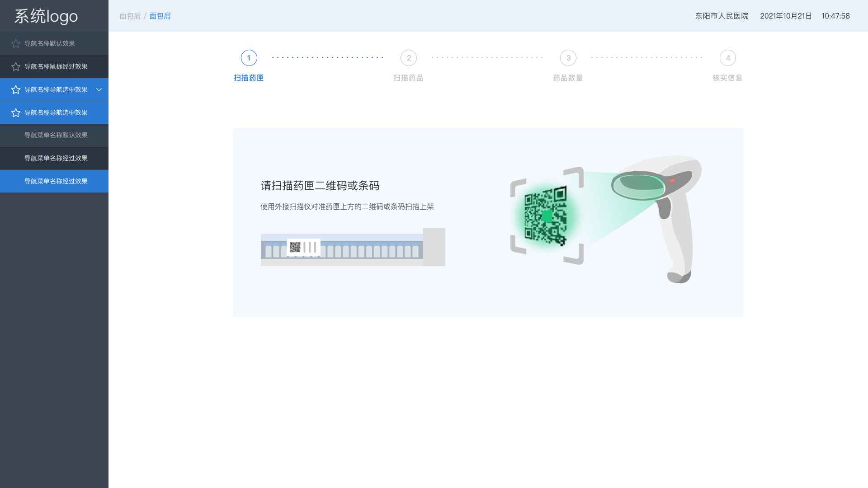Screen dimensions: 868x488
Task: Click the star icon on the second 导航名称导航选中效果 item
Action: [x=15, y=112]
